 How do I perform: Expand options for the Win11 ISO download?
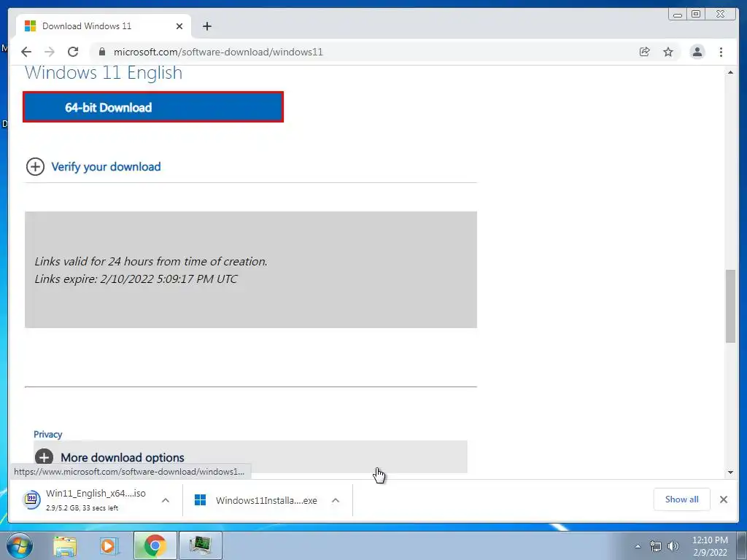point(166,500)
